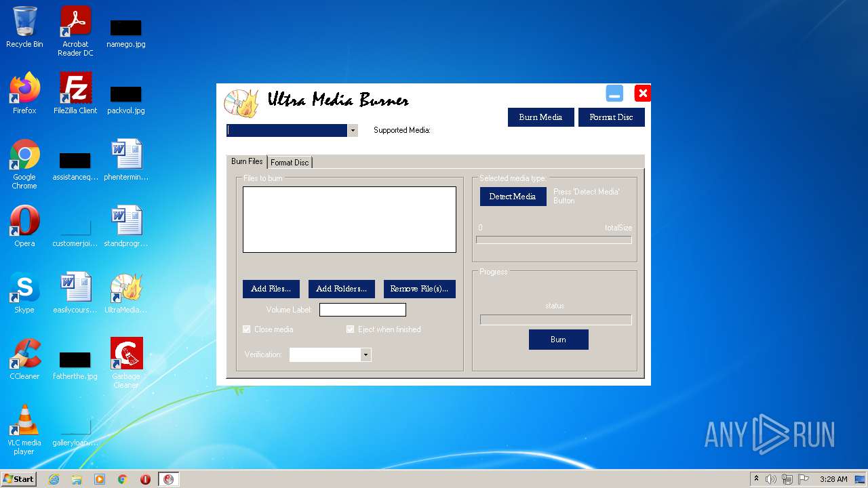Click Add Folders... button
This screenshot has width=868, height=488.
point(341,289)
